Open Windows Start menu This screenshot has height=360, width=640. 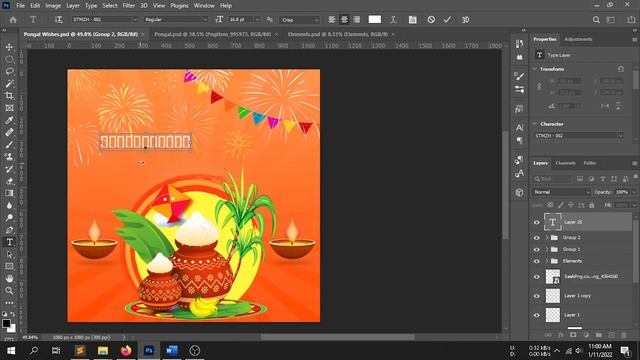[11, 351]
